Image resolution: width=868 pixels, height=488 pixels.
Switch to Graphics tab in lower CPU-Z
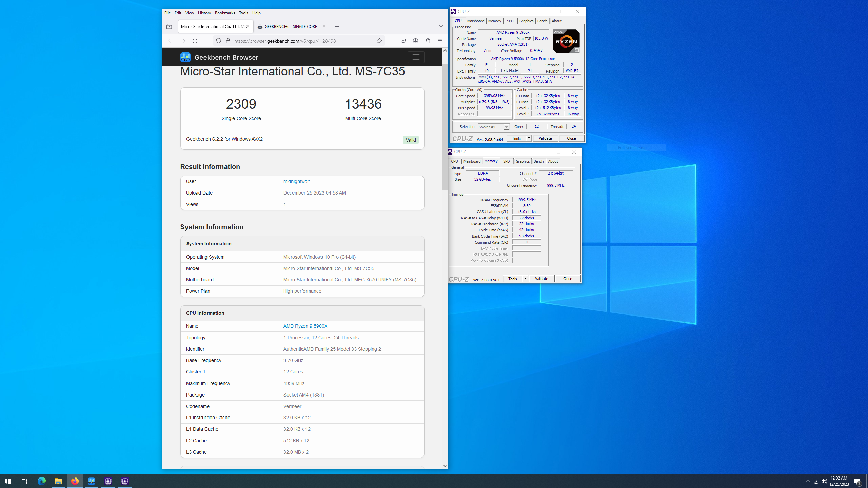tap(522, 161)
